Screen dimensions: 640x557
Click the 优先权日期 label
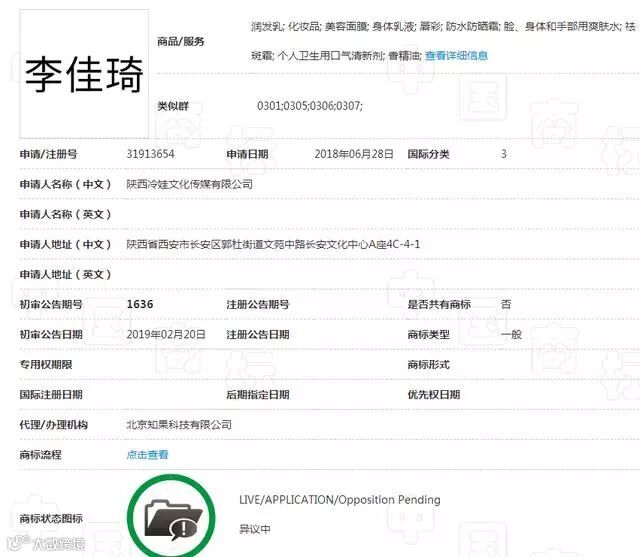433,395
